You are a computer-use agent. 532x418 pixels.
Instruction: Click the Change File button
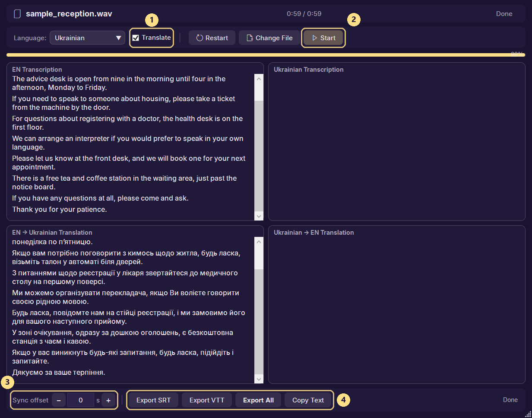point(269,38)
